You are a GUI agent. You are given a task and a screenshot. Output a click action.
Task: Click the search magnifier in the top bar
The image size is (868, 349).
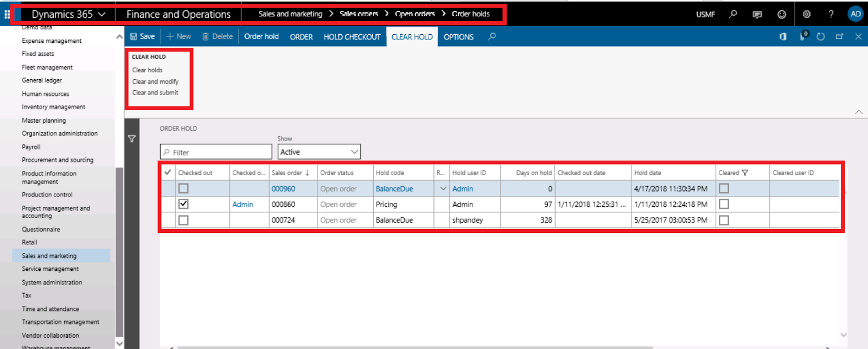click(x=733, y=14)
